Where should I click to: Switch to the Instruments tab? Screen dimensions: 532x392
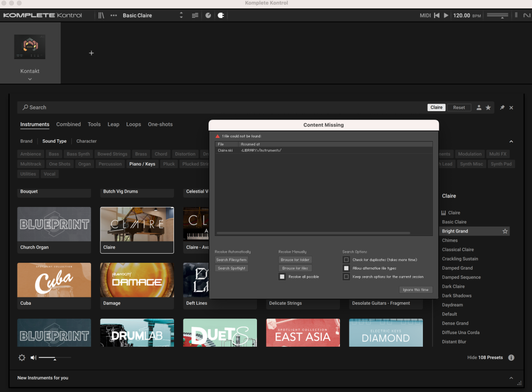[35, 124]
